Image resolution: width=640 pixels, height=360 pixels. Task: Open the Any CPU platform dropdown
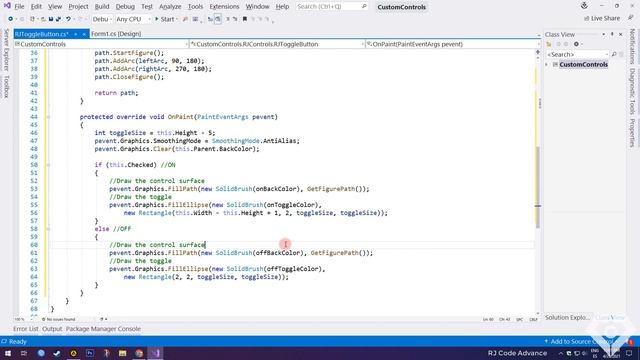pos(133,19)
